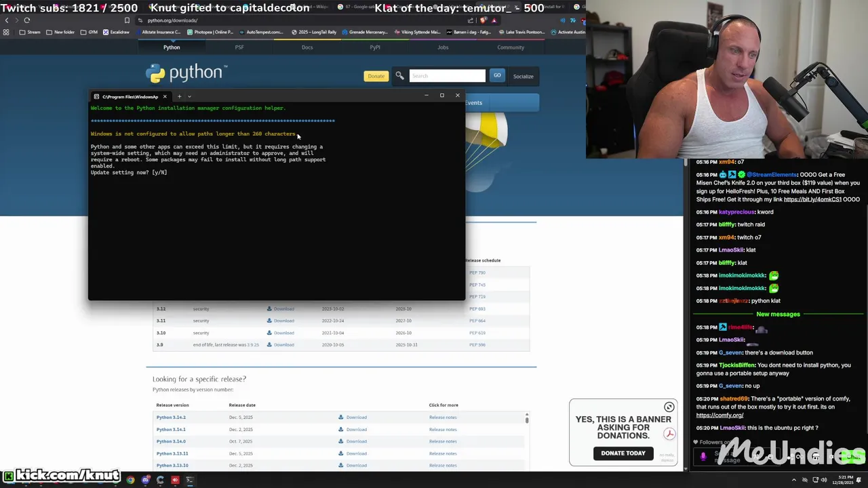Open the Python 3.14.0 release link
Screen dimensions: 868x488
[x=171, y=441]
